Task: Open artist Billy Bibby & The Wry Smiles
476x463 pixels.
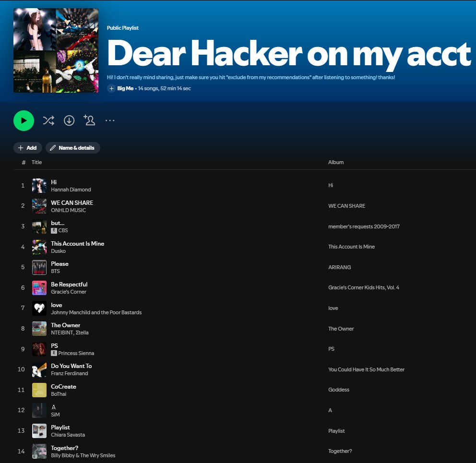Action: point(83,455)
